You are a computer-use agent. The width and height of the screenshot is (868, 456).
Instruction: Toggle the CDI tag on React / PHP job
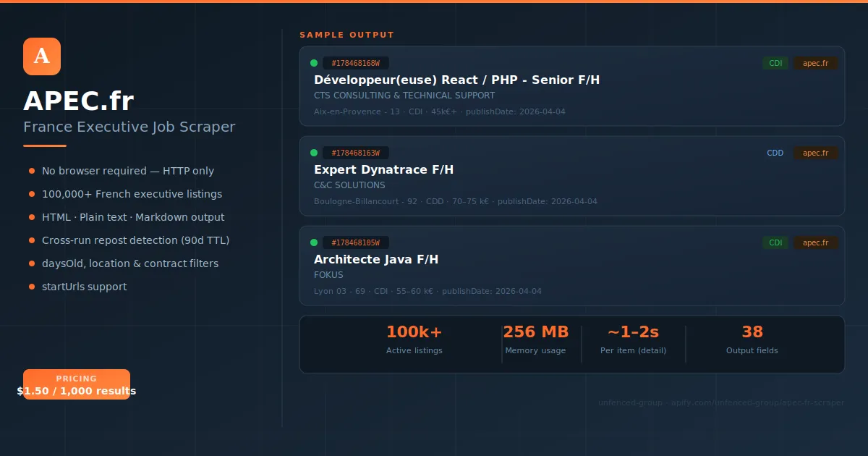(x=775, y=63)
